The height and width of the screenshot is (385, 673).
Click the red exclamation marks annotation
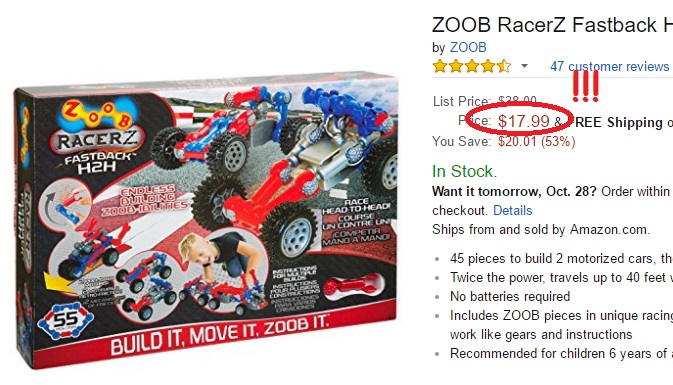tap(585, 86)
